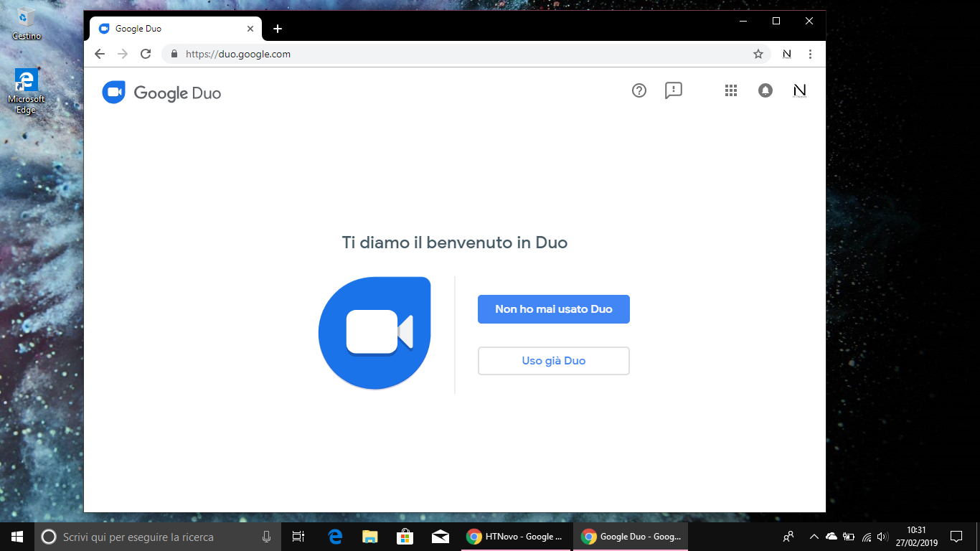Viewport: 980px width, 551px height.
Task: Focus the address bar with duo.google.com
Action: click(466, 54)
